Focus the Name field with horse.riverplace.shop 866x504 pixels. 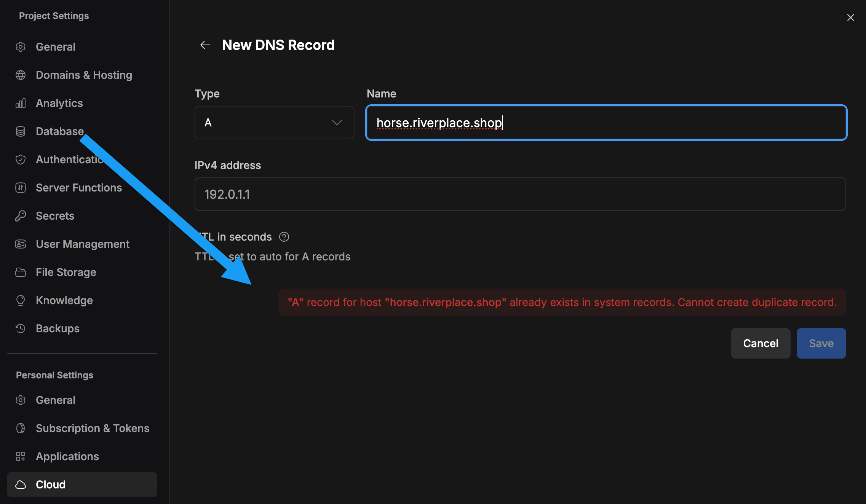pos(606,123)
